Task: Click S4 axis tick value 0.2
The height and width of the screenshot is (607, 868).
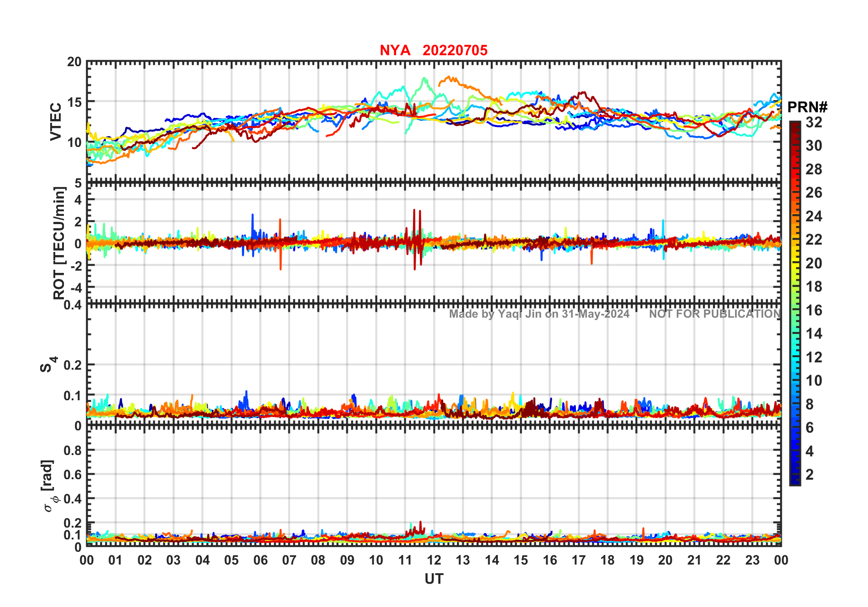Action: [73, 365]
